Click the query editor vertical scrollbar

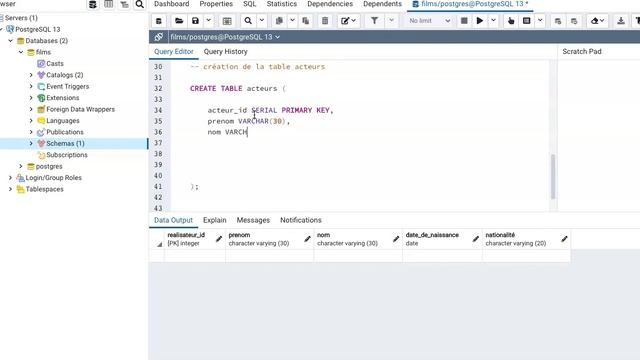click(x=553, y=176)
